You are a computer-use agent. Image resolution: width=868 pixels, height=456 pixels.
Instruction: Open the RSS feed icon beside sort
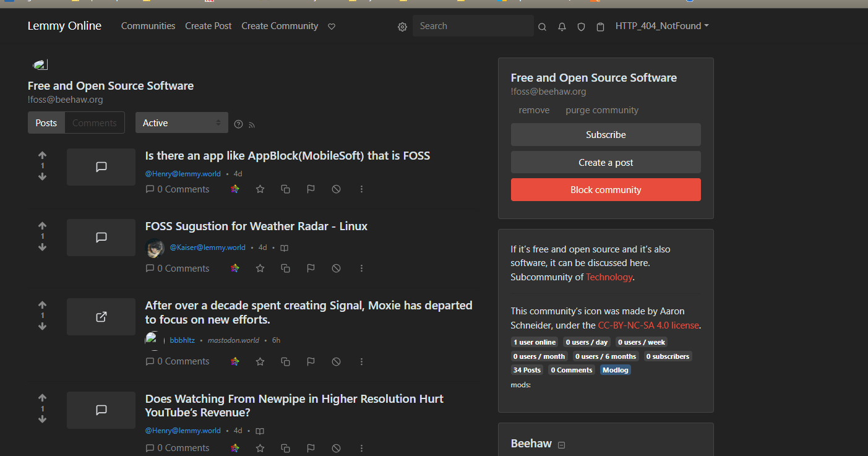click(x=252, y=124)
